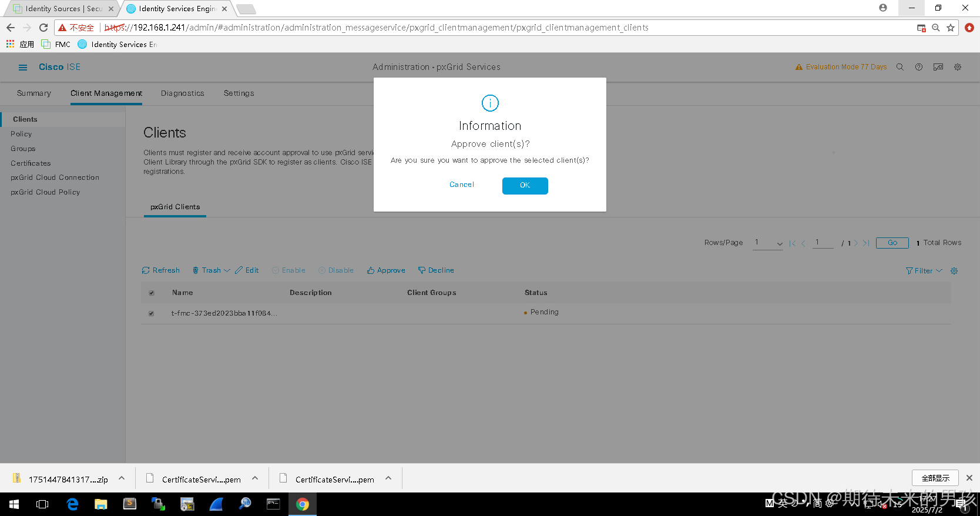Open the Windows Start menu
This screenshot has width=980, height=516.
point(14,504)
